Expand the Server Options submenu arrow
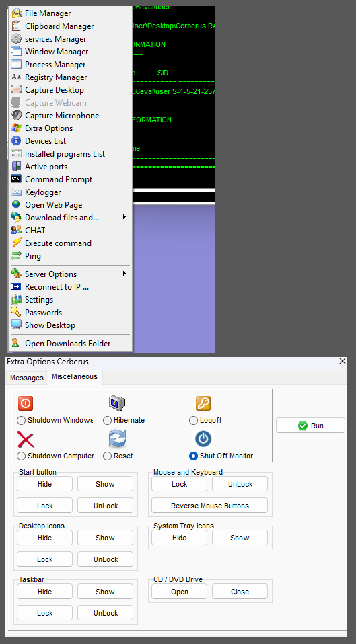356x644 pixels. (124, 274)
